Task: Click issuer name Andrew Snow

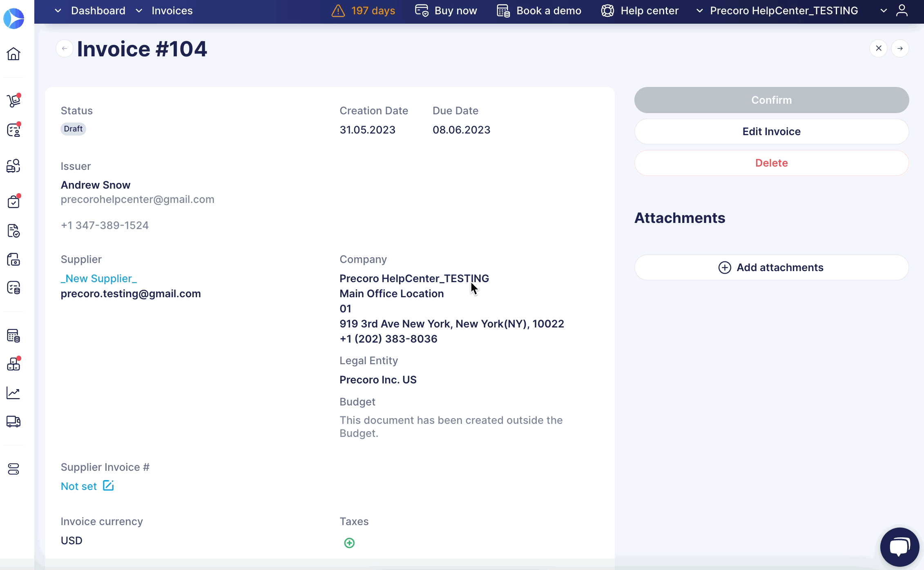Action: (95, 185)
